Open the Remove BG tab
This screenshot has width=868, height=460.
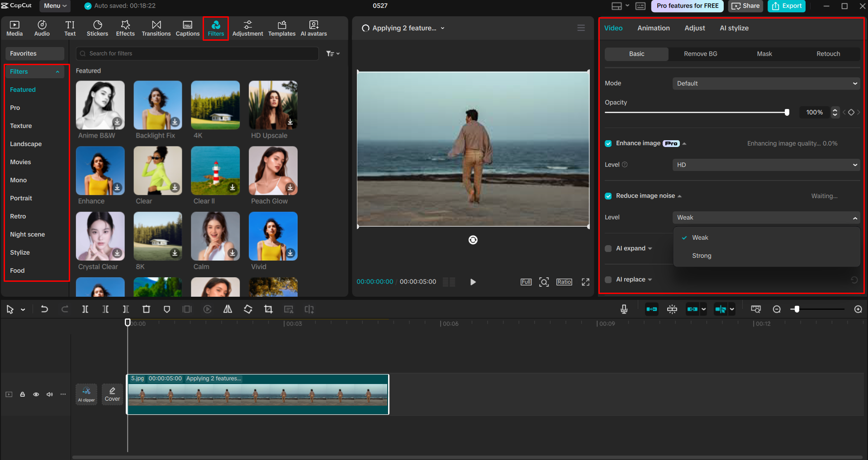tap(700, 54)
